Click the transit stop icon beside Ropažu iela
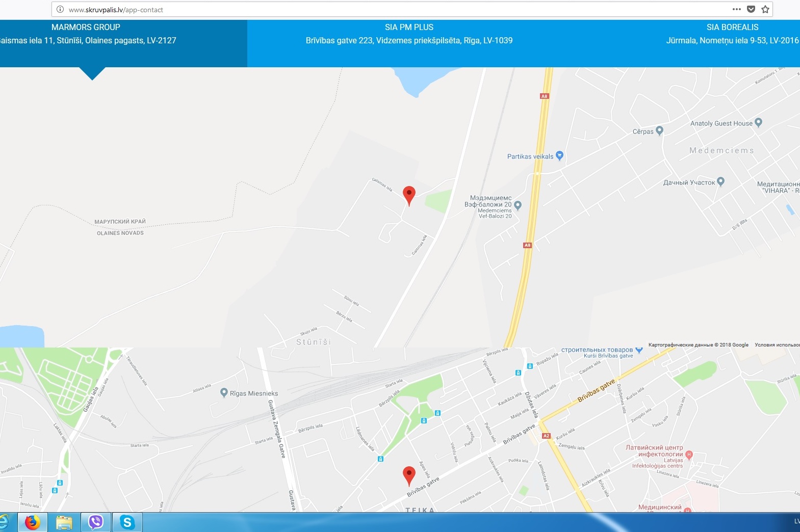 (x=530, y=366)
